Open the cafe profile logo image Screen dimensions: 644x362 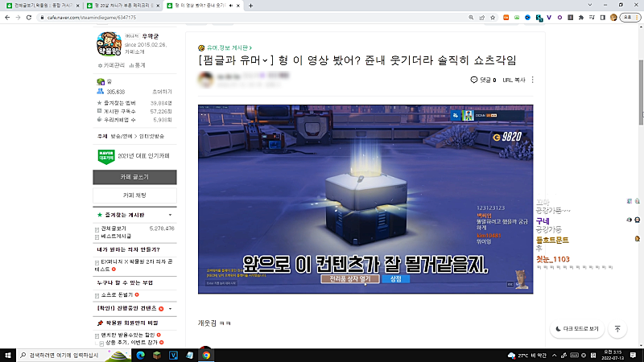[x=109, y=44]
